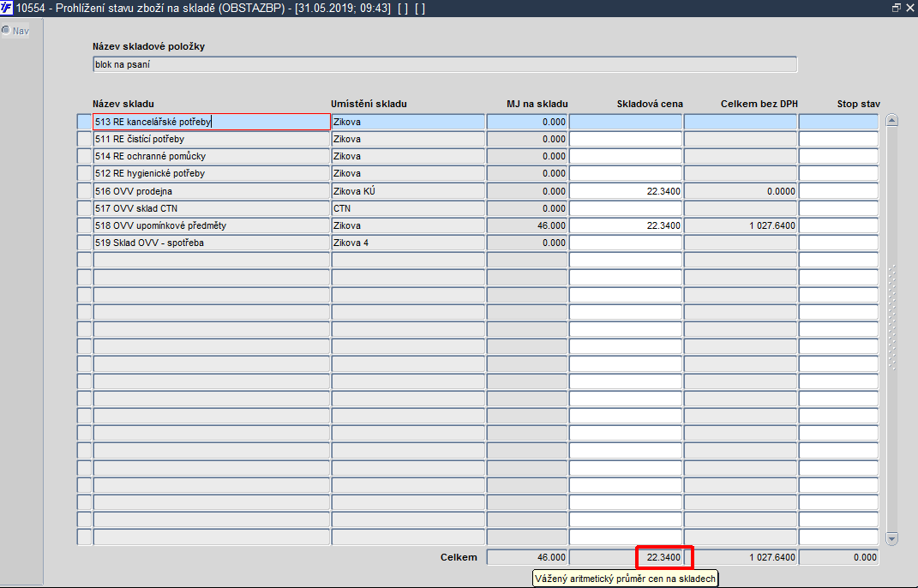
Task: Click the Stop stav field for 519 row
Action: [838, 243]
